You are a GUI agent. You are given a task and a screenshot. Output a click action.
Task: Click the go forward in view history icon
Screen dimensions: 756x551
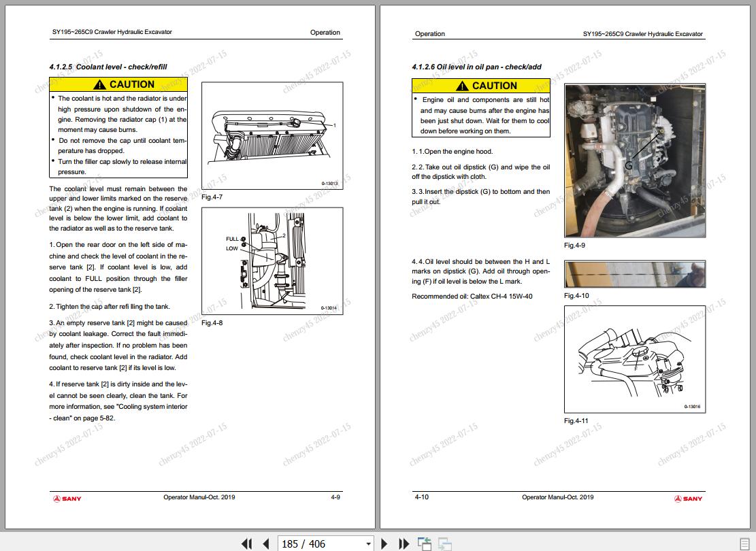445,544
